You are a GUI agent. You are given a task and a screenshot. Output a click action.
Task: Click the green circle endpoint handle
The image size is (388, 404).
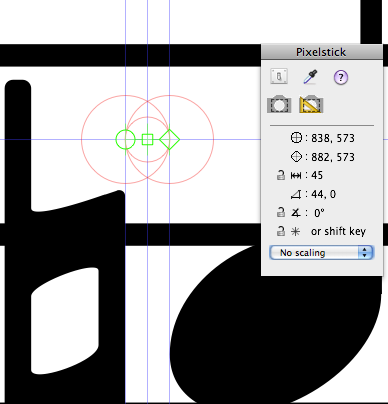pos(126,139)
